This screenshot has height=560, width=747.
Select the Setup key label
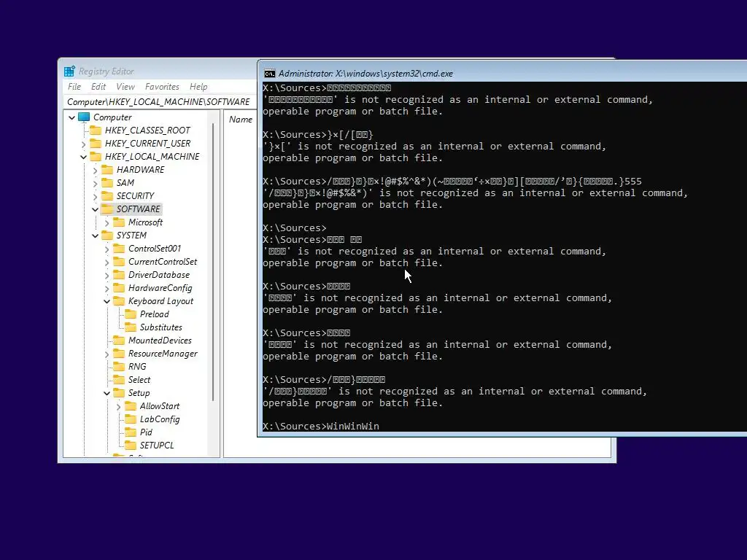(x=139, y=393)
